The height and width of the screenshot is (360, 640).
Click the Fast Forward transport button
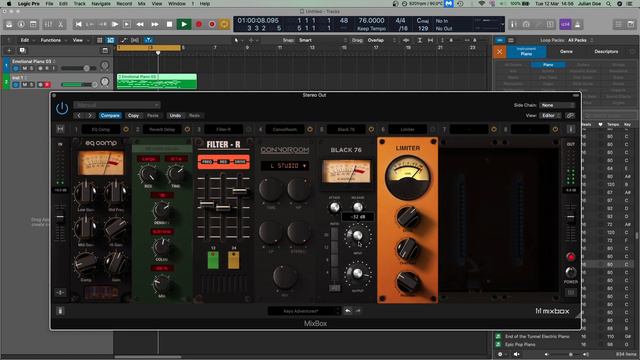pos(155,24)
